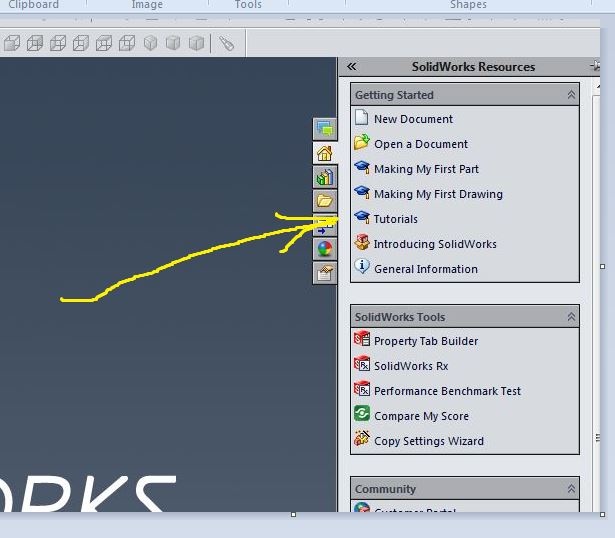Click the General Information 'i' icon
The image size is (615, 538).
(362, 266)
